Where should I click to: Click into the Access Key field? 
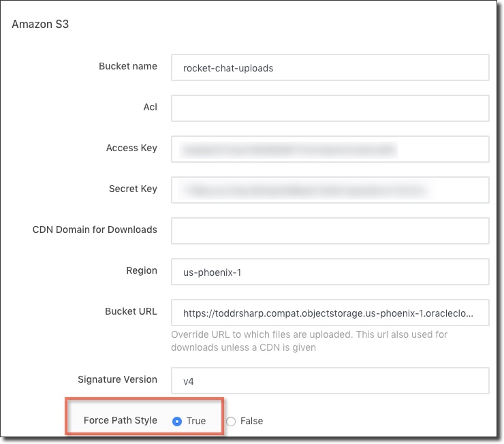330,149
